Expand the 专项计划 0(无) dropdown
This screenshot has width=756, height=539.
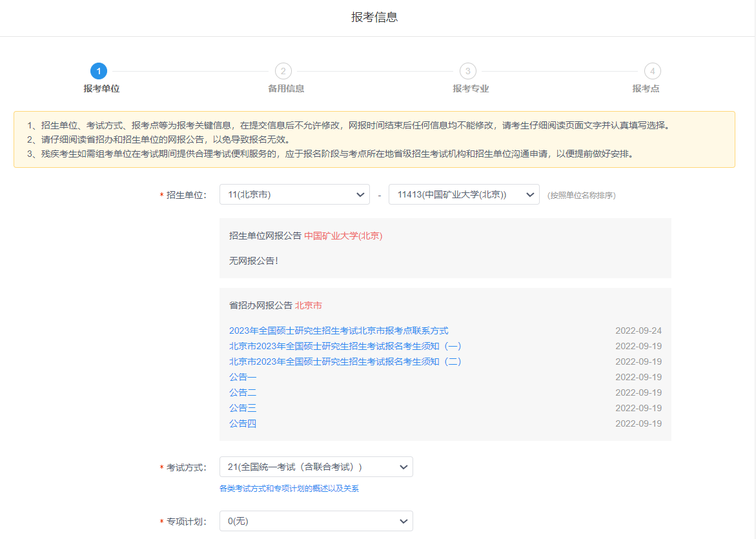tap(316, 521)
